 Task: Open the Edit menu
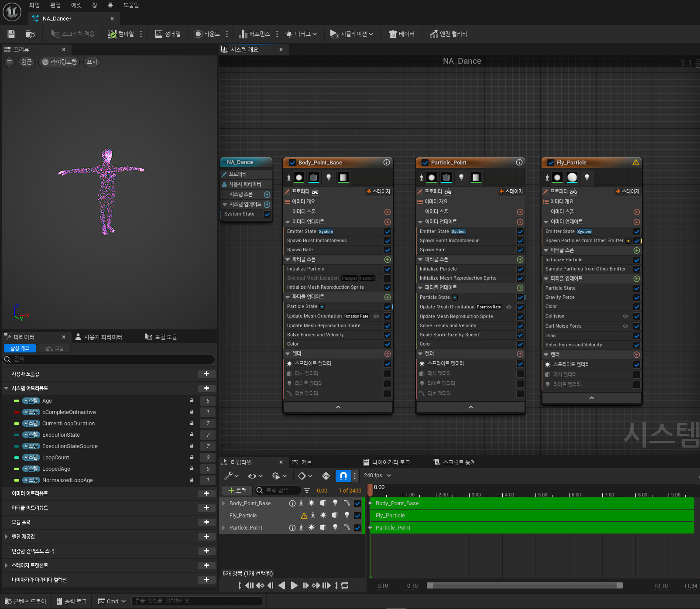pyautogui.click(x=55, y=5)
